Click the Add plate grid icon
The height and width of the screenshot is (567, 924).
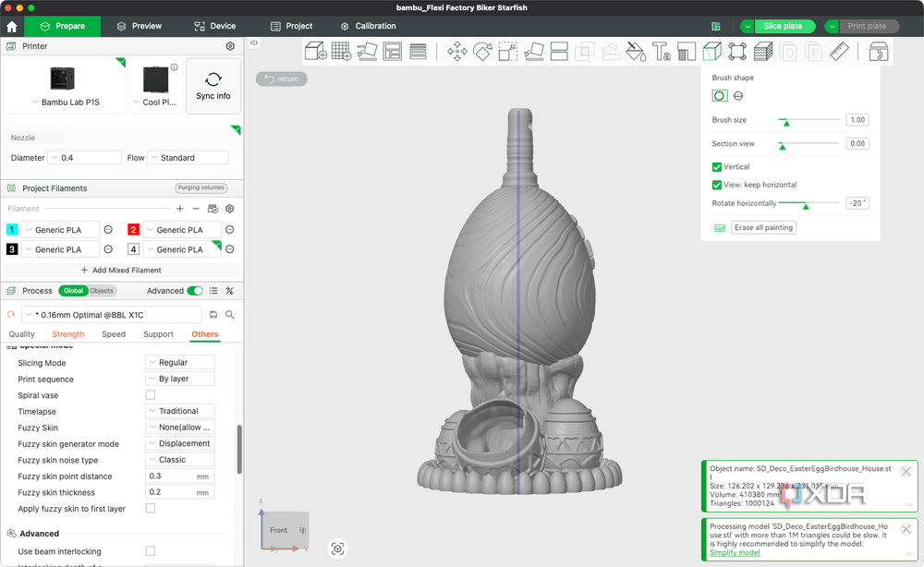(341, 51)
